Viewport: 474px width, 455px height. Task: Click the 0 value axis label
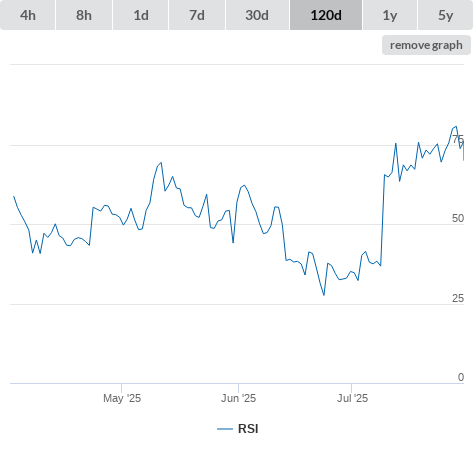(x=461, y=377)
